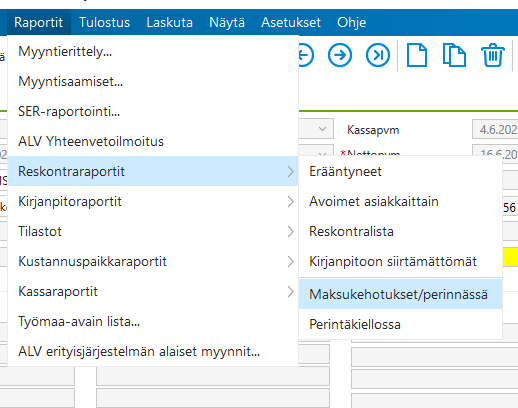Open the Asetukset menu

291,22
